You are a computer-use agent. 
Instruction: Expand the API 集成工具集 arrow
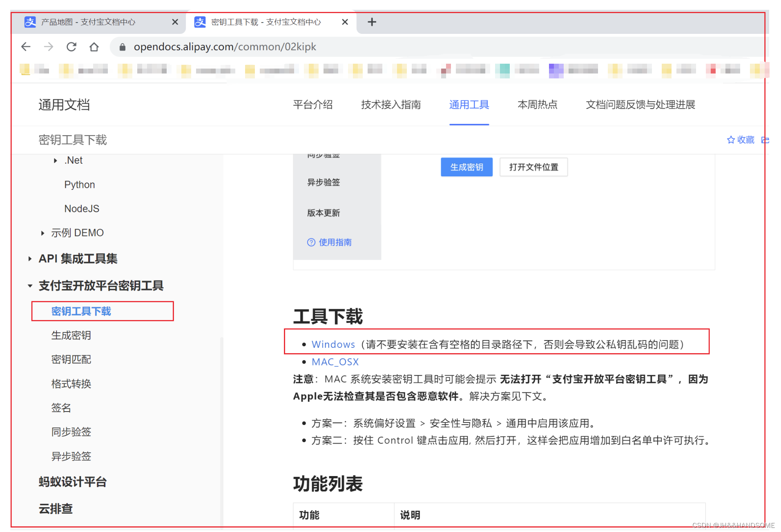click(30, 259)
